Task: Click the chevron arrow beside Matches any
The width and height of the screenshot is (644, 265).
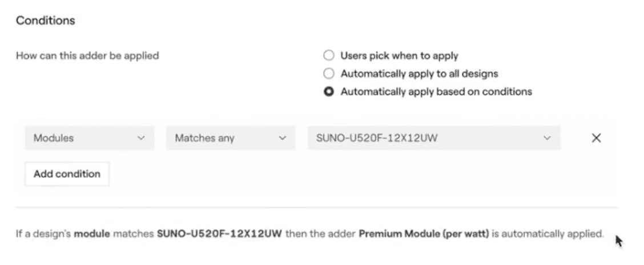Action: (x=282, y=138)
